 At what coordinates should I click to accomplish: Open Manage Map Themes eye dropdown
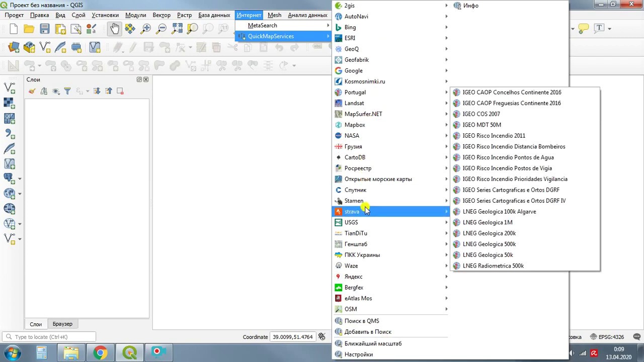pos(56,91)
